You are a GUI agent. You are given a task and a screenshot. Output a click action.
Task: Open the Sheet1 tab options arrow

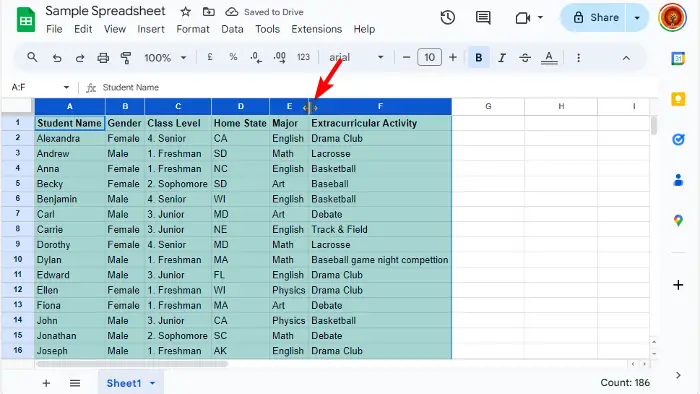coord(152,383)
